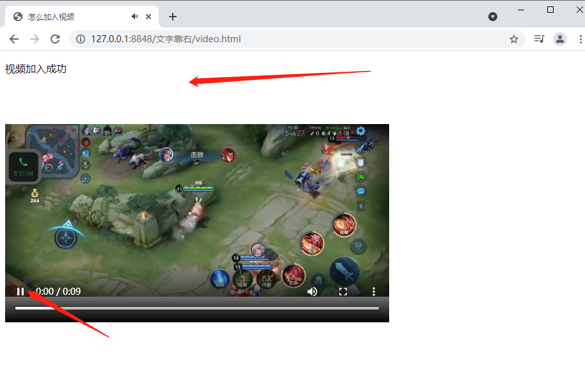The height and width of the screenshot is (392, 585).
Task: Open video more options menu
Action: pos(374,292)
